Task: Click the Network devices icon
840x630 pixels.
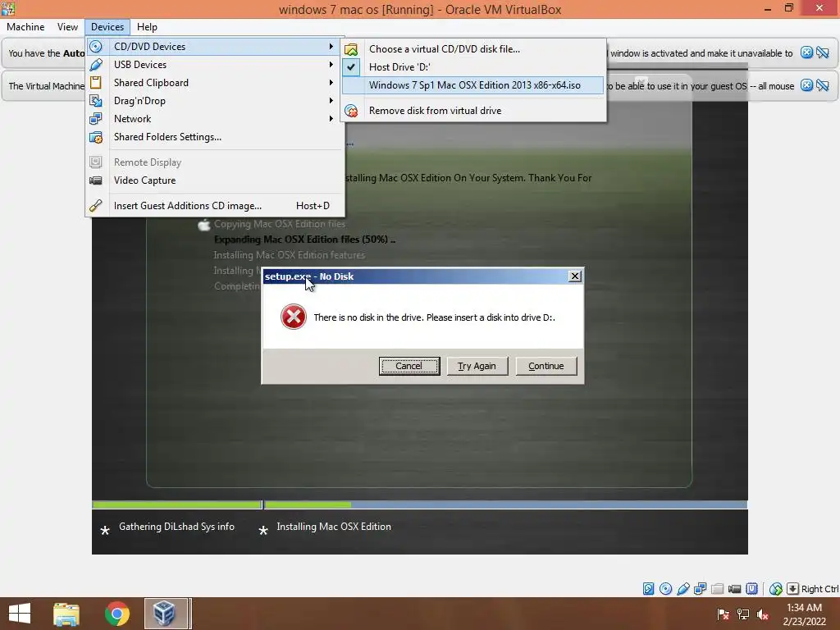Action: coord(96,118)
